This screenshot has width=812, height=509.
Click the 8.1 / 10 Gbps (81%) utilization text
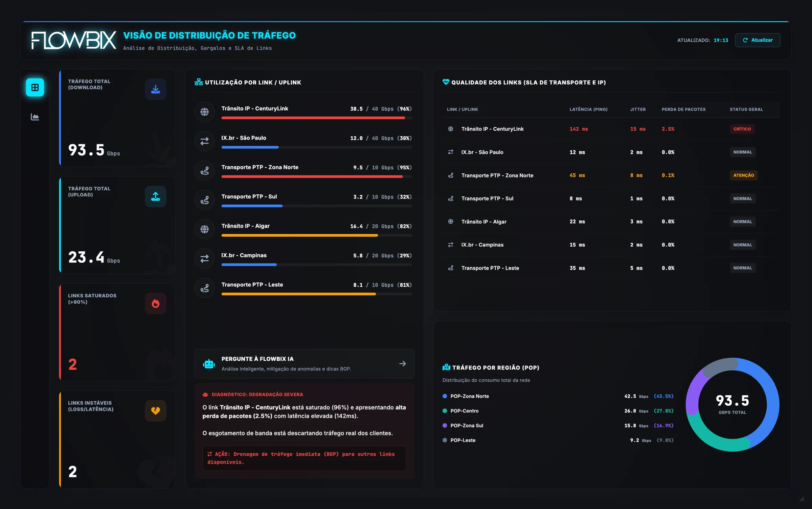382,285
